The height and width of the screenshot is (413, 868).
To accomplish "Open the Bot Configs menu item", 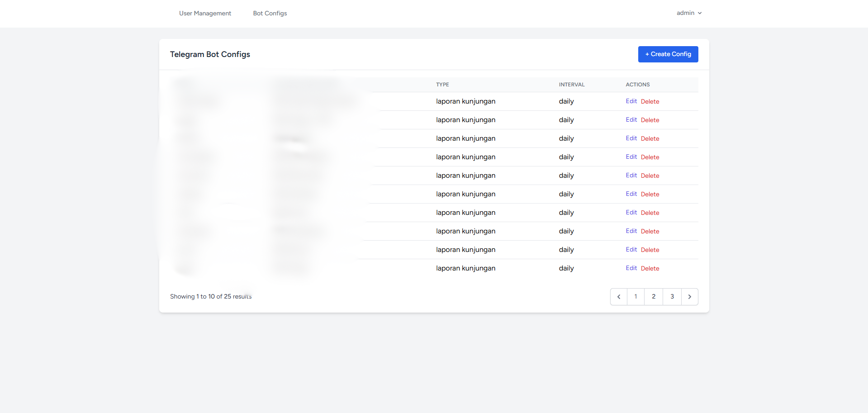I will click(270, 14).
